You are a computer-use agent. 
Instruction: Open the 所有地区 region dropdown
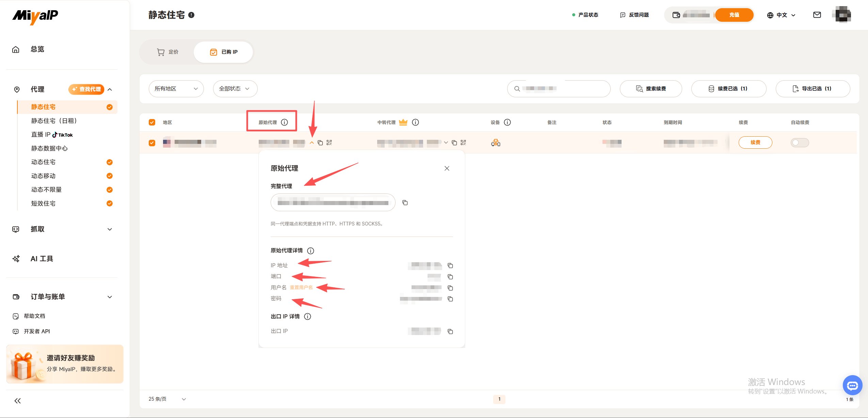(x=176, y=89)
